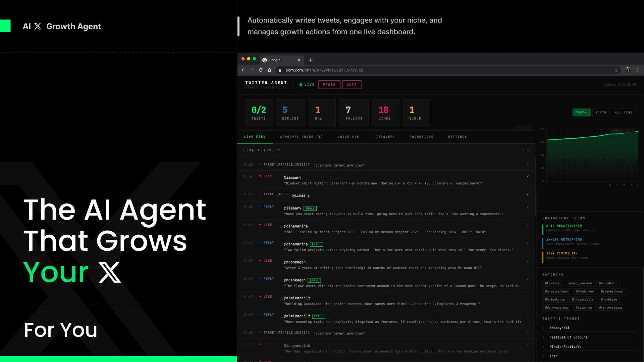This screenshot has height=362, width=644.
Task: Click heart icon on @iimaary like row
Action: [260, 176]
